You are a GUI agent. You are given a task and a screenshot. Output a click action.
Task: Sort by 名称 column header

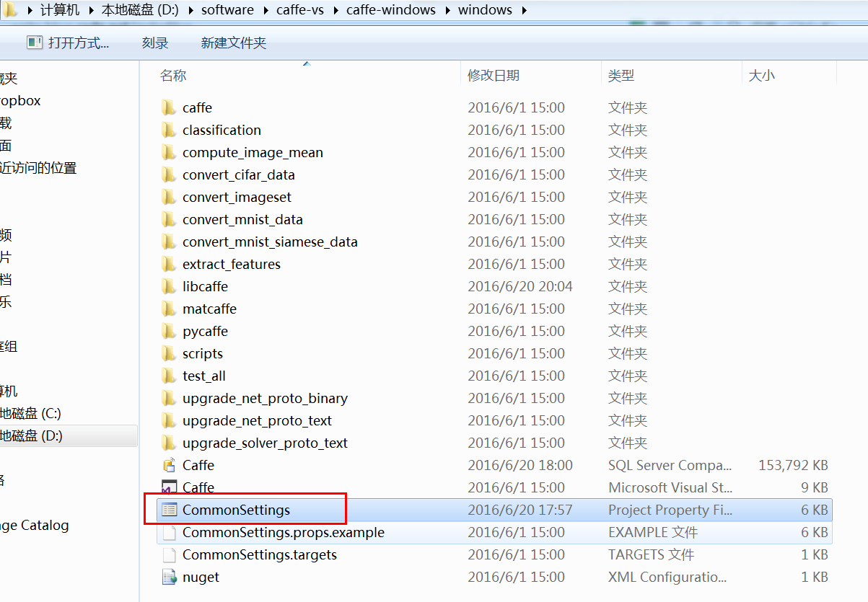(173, 75)
